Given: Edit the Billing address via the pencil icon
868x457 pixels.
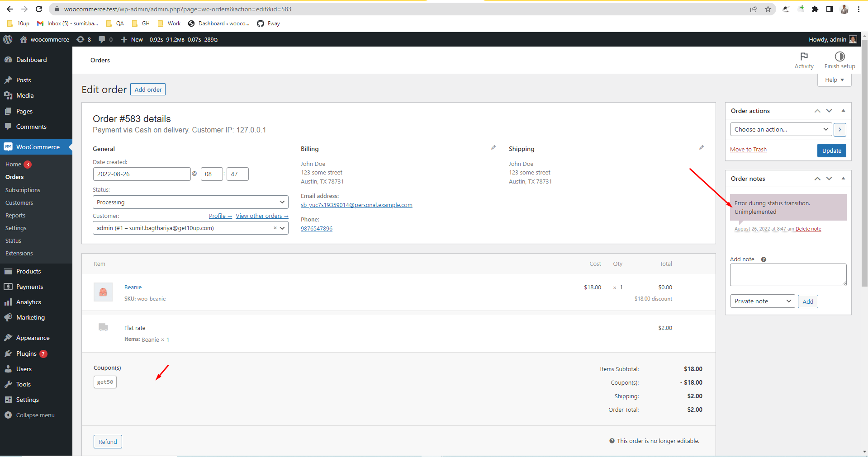Looking at the screenshot, I should [493, 147].
